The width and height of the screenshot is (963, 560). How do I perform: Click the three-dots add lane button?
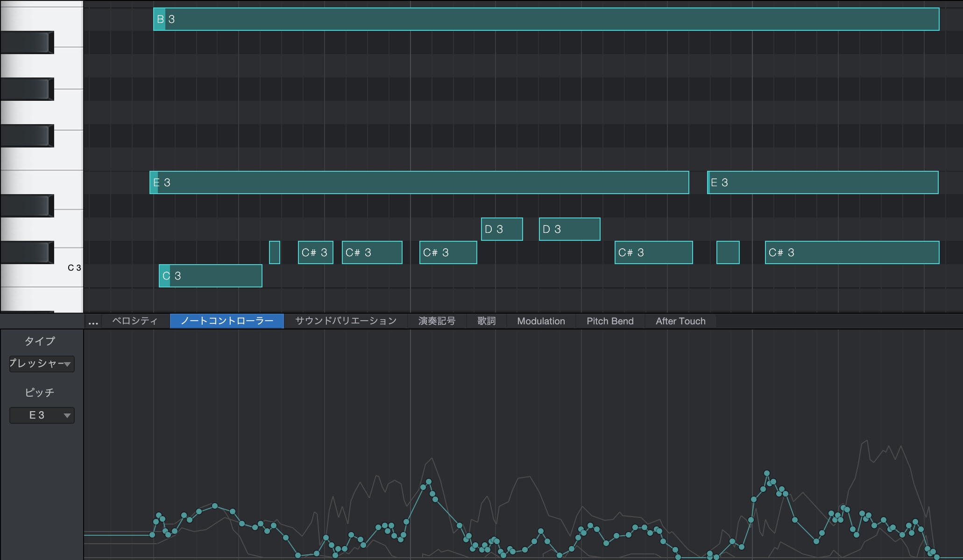[93, 322]
